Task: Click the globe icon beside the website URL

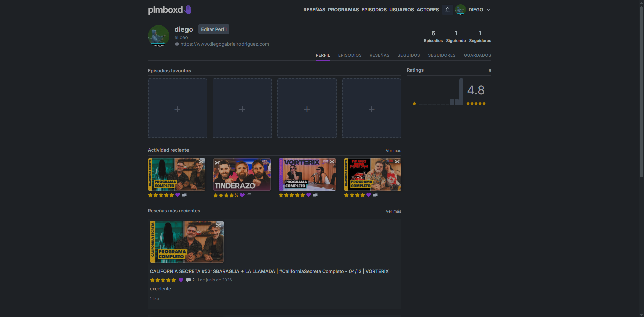Action: (x=177, y=44)
